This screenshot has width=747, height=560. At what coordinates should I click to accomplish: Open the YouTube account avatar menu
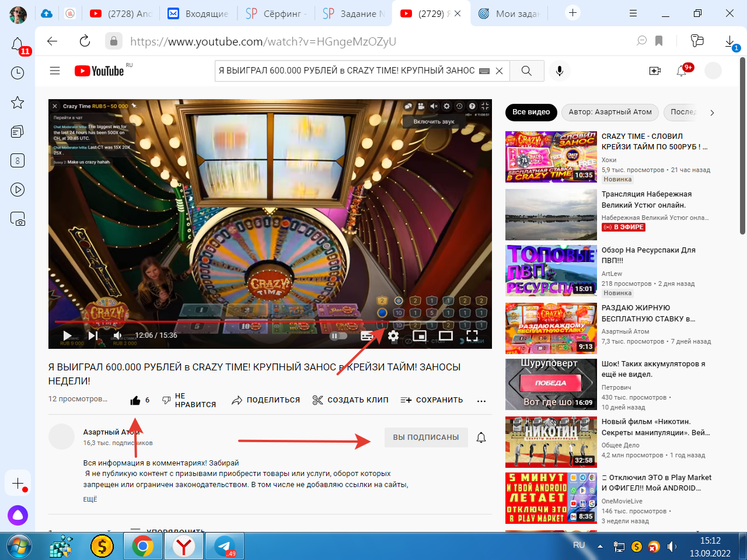click(713, 71)
